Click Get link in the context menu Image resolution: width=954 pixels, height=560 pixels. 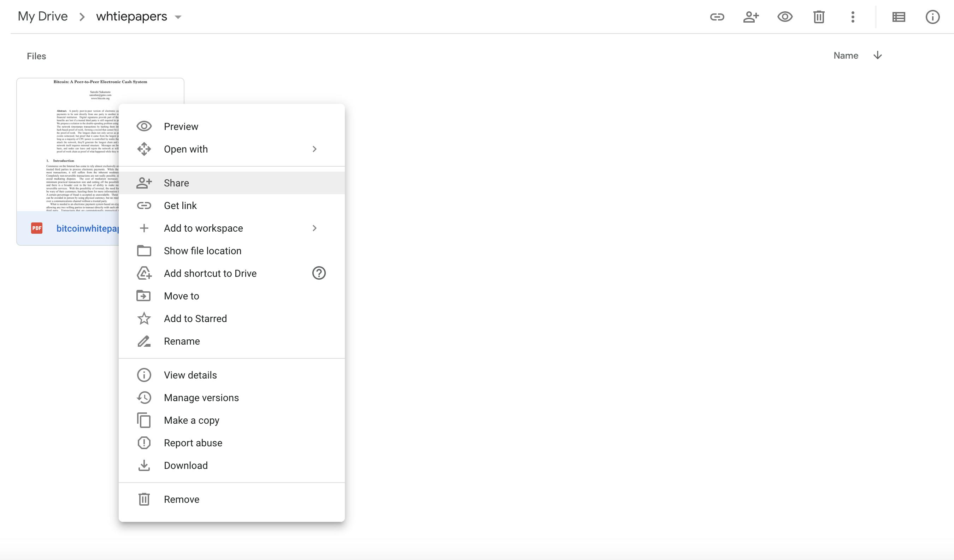[180, 205]
